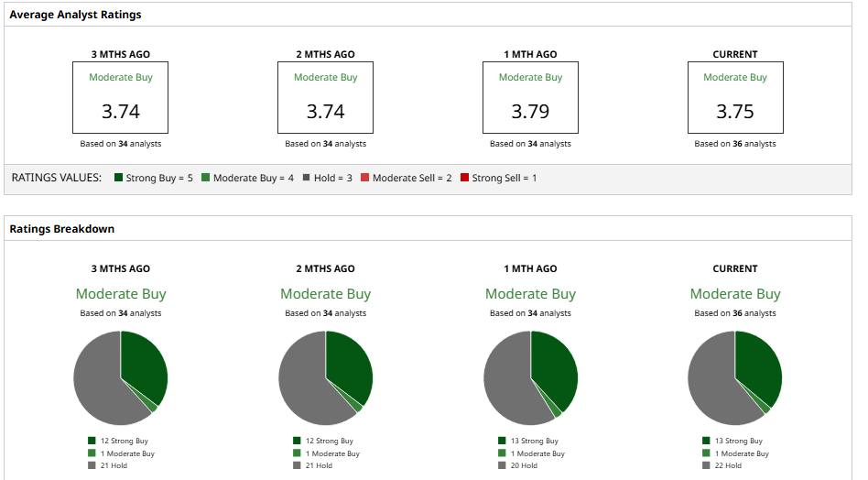Select the gray Hold = 3 legend swatch

tap(307, 178)
